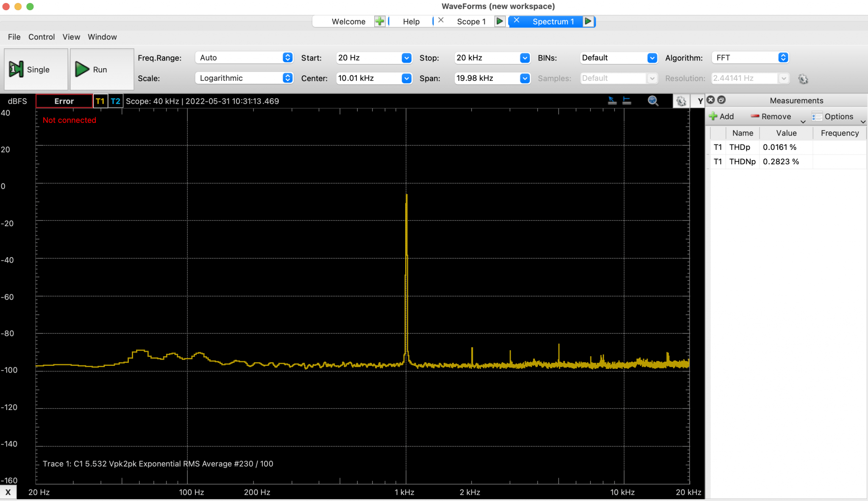Toggle the Y axis cursors button

[700, 101]
